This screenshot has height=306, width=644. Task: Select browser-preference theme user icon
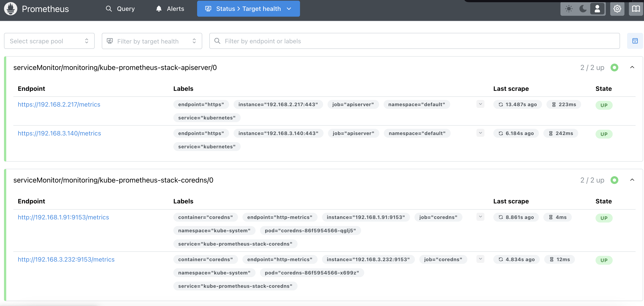(x=597, y=9)
